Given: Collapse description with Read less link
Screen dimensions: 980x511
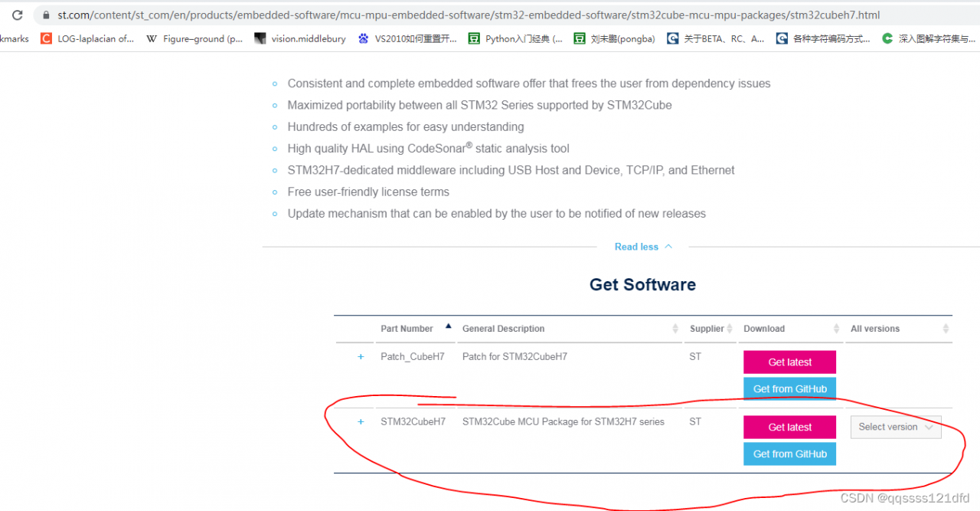Looking at the screenshot, I should [x=643, y=247].
